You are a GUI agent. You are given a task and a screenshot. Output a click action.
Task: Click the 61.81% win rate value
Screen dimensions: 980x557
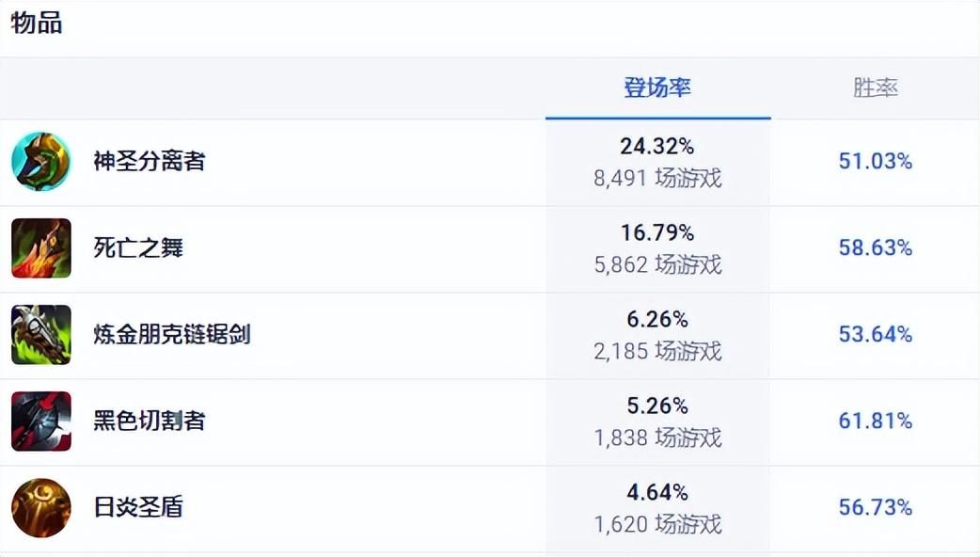point(875,422)
